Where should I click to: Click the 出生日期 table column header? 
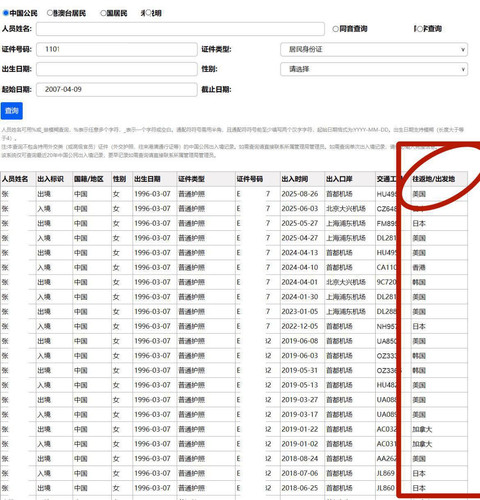pos(147,179)
